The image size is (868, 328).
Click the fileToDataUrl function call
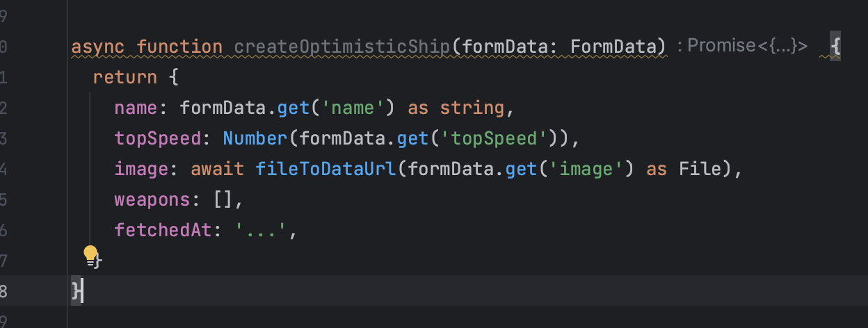(326, 169)
